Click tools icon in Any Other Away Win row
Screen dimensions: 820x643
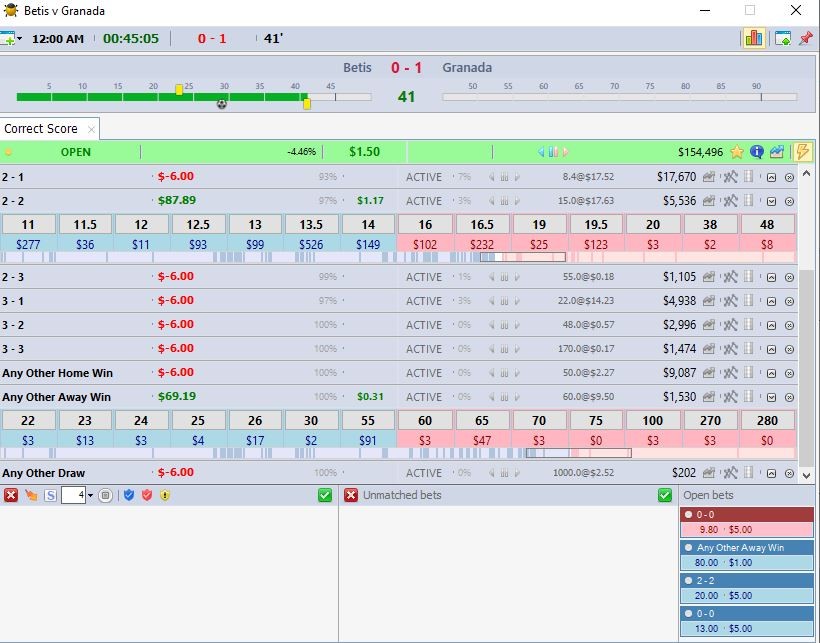(x=731, y=397)
